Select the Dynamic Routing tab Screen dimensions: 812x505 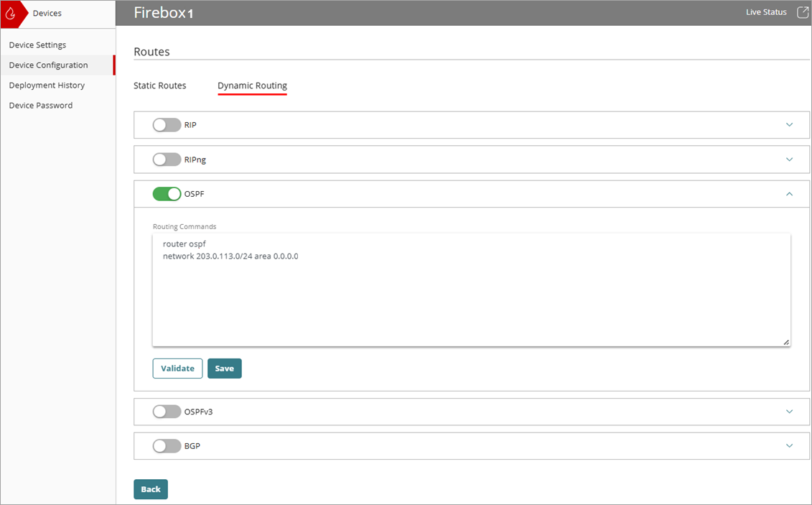[252, 85]
